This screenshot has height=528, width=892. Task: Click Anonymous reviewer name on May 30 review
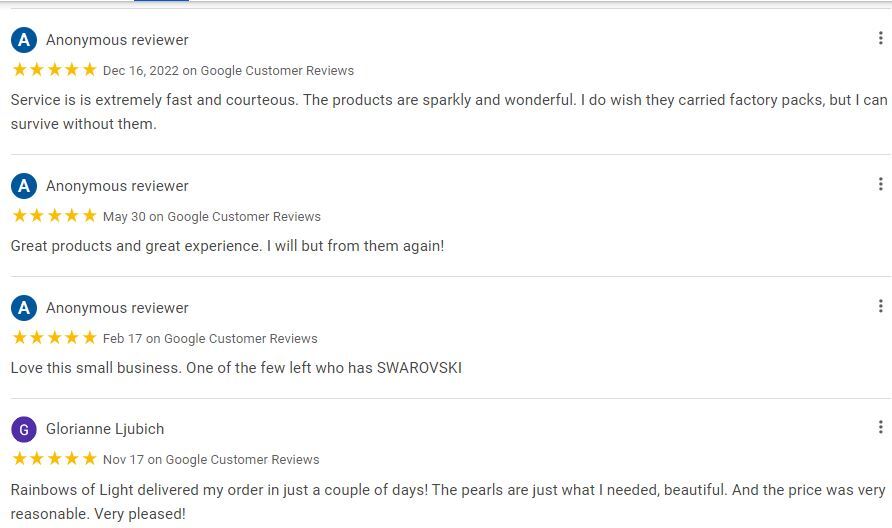(117, 186)
